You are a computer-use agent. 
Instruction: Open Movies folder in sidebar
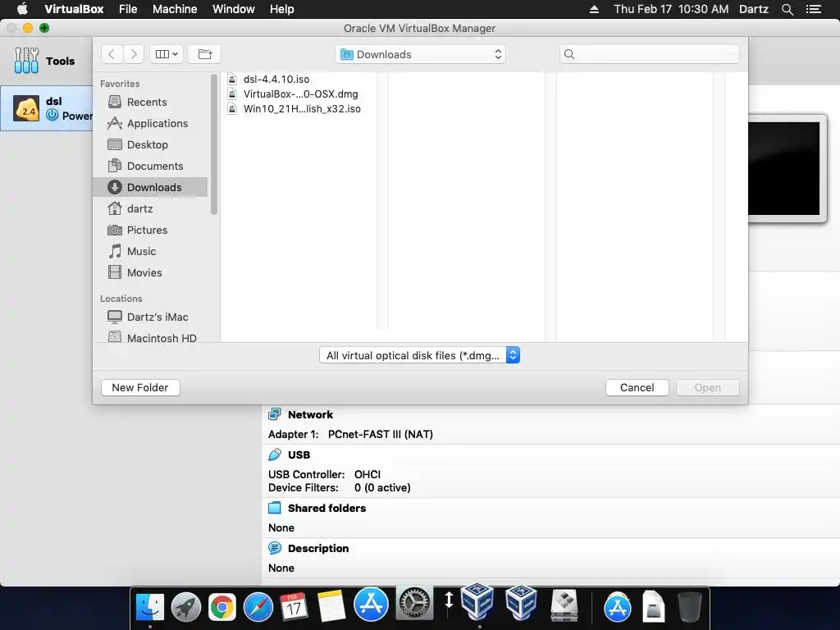[x=150, y=272]
